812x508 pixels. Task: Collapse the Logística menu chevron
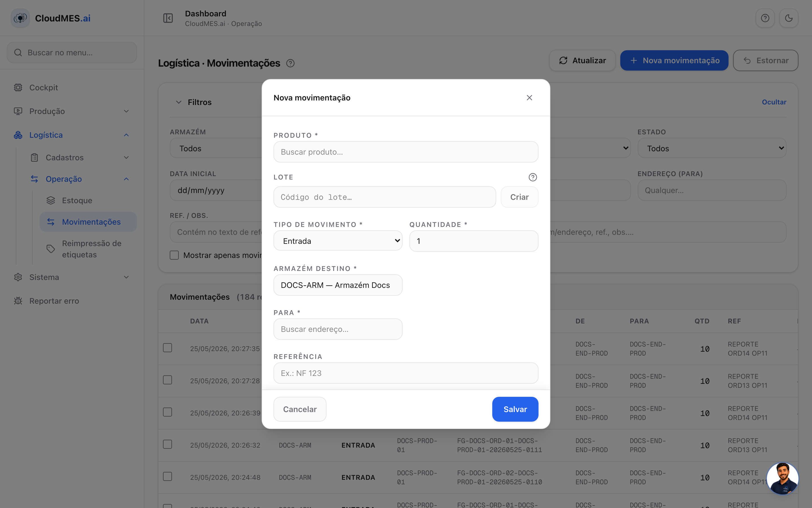[127, 135]
